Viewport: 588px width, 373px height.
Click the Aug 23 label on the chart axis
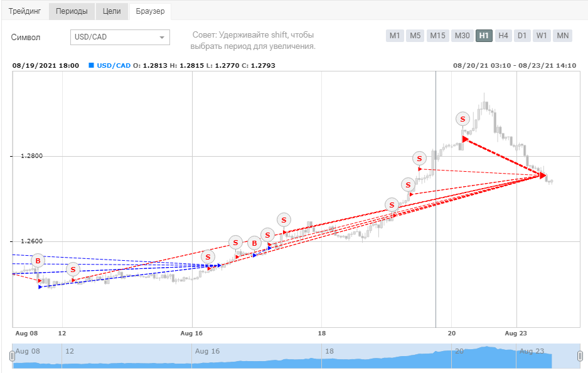(516, 333)
